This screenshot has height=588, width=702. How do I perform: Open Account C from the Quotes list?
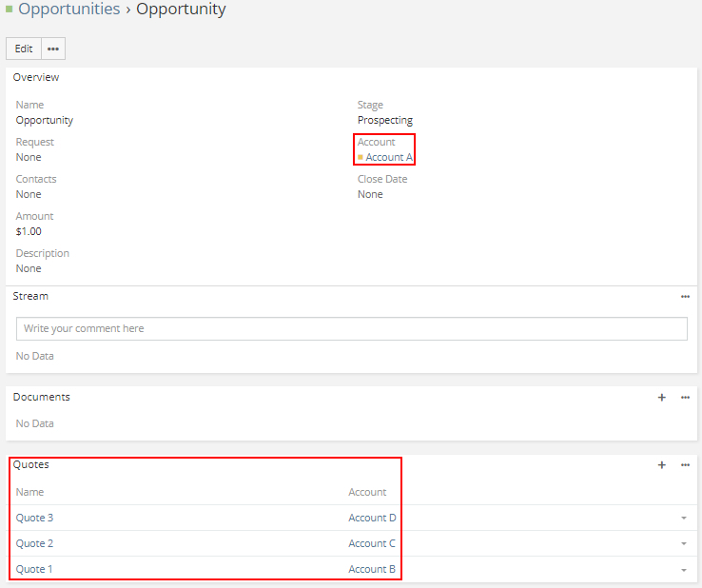click(x=372, y=543)
